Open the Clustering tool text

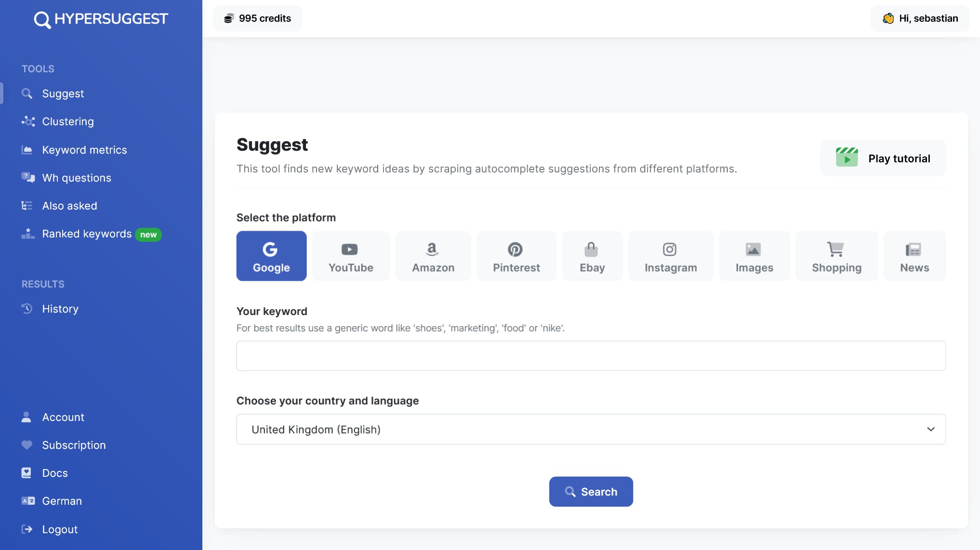tap(68, 121)
